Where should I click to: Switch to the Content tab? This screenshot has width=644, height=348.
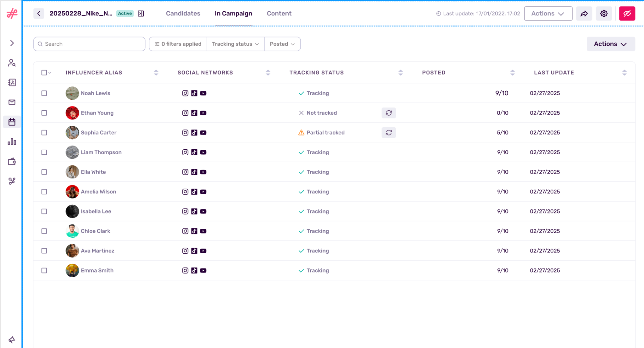coord(279,14)
